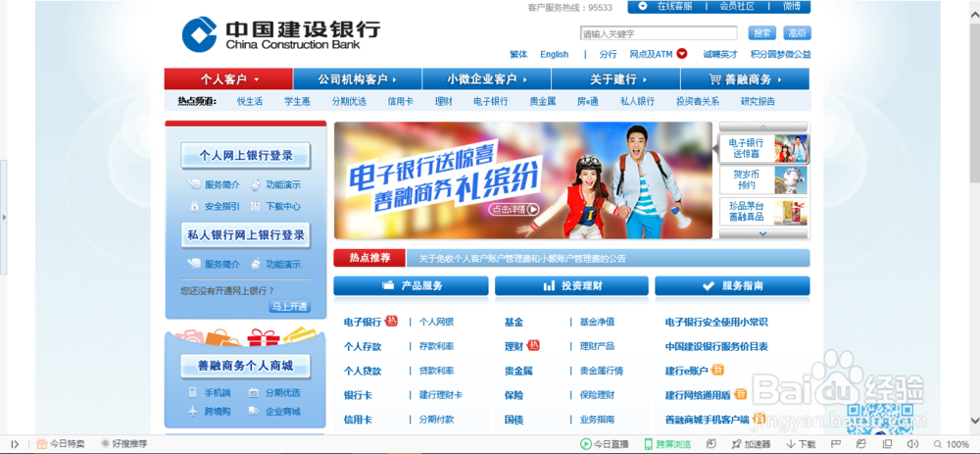Screen dimensions: 980x454
Task: Click 个人网上银行登录 button
Action: [246, 156]
